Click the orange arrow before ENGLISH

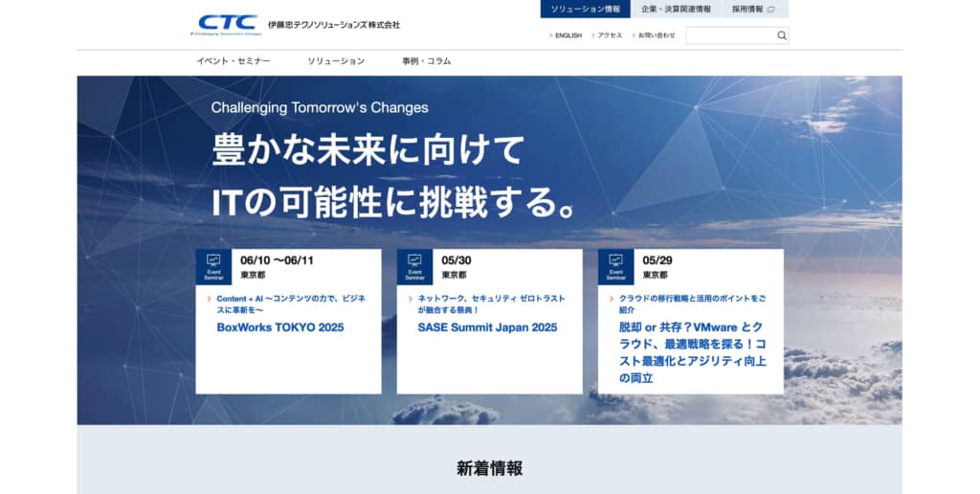[551, 35]
